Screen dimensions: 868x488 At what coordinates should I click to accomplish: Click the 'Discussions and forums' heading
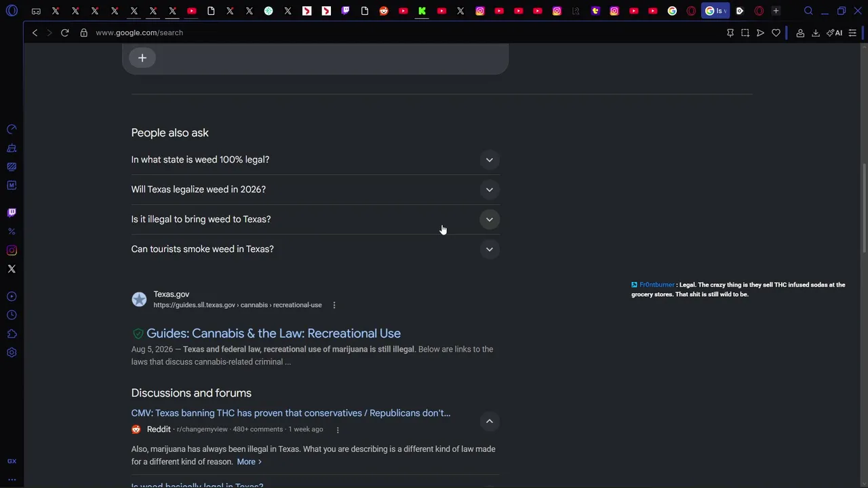191,393
